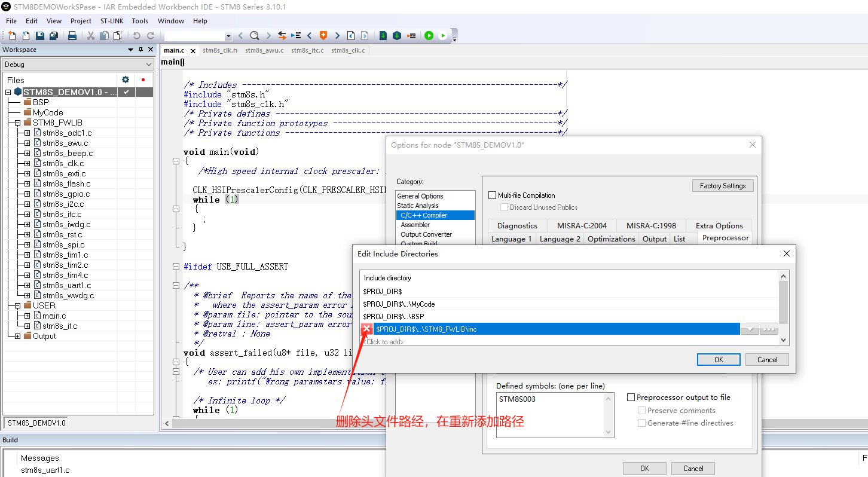Click Cancel in Edit Include Directories
868x477 pixels.
coord(767,359)
